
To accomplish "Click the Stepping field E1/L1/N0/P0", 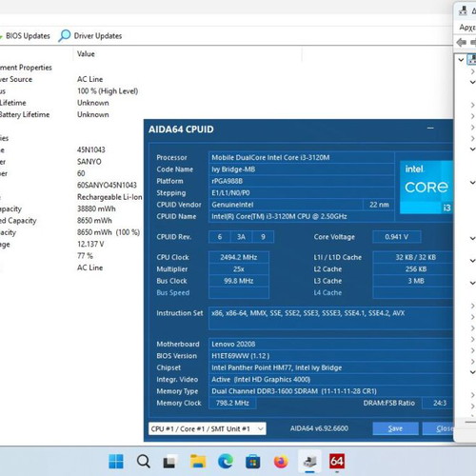I will (301, 192).
